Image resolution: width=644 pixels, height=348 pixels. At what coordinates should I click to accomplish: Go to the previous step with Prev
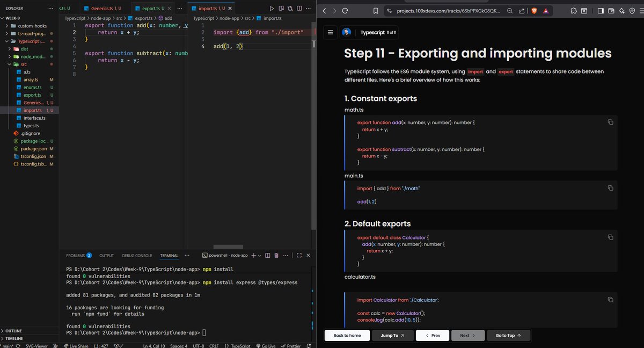pos(433,335)
